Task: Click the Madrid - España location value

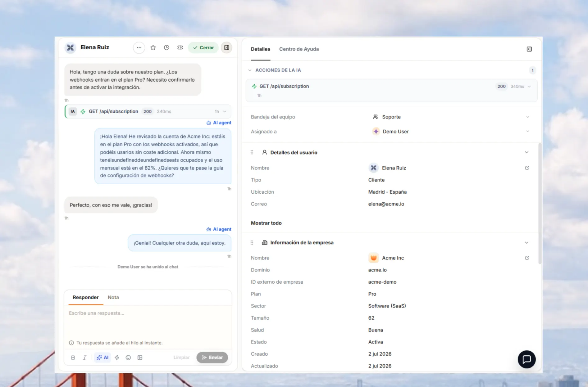Action: (x=387, y=192)
